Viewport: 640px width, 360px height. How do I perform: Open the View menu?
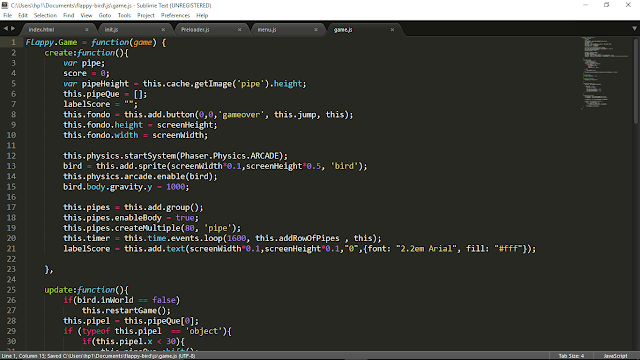tap(86, 16)
